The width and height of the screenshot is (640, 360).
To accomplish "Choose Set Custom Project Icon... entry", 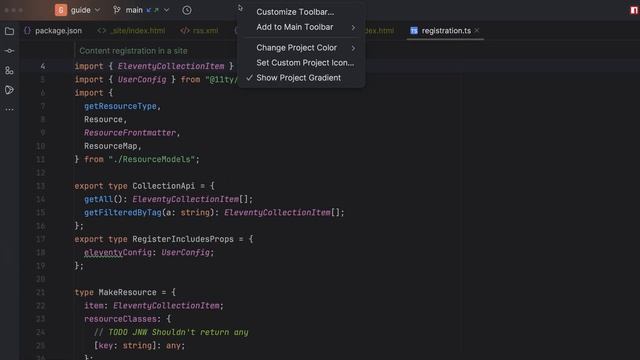I will [x=301, y=62].
